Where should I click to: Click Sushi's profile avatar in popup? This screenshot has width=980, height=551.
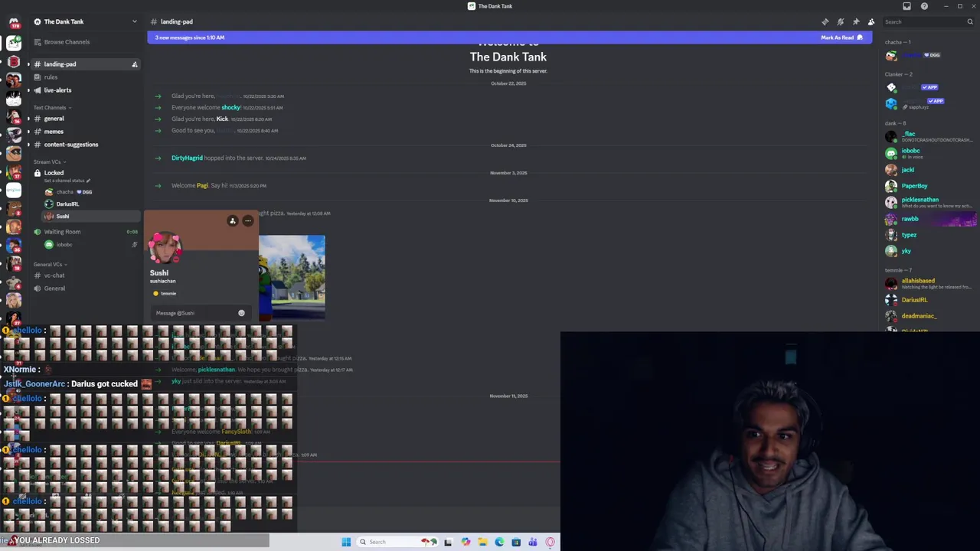coord(165,248)
